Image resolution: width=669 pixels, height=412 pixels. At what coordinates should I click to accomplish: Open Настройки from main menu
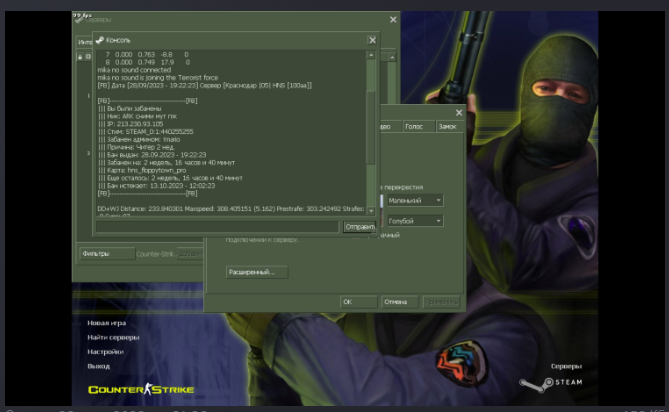[105, 352]
